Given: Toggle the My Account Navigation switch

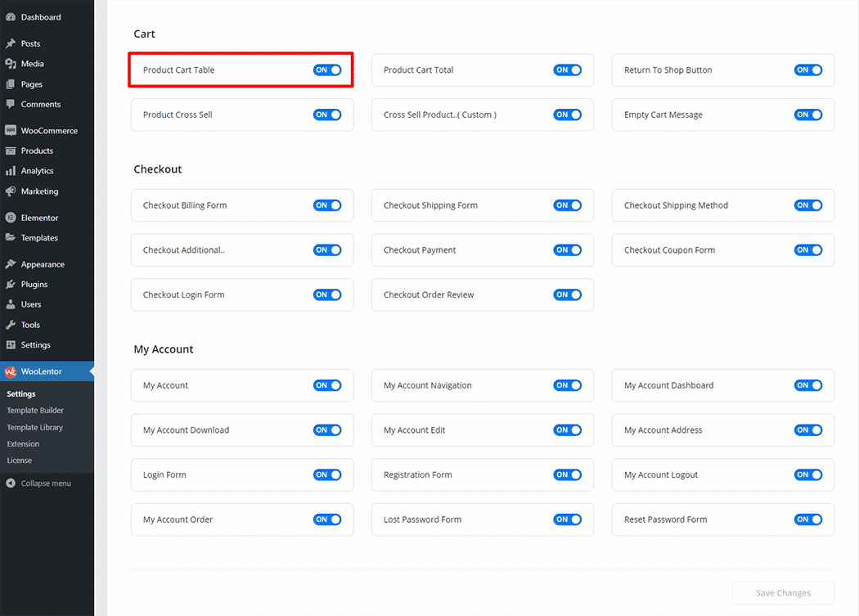Looking at the screenshot, I should 567,385.
